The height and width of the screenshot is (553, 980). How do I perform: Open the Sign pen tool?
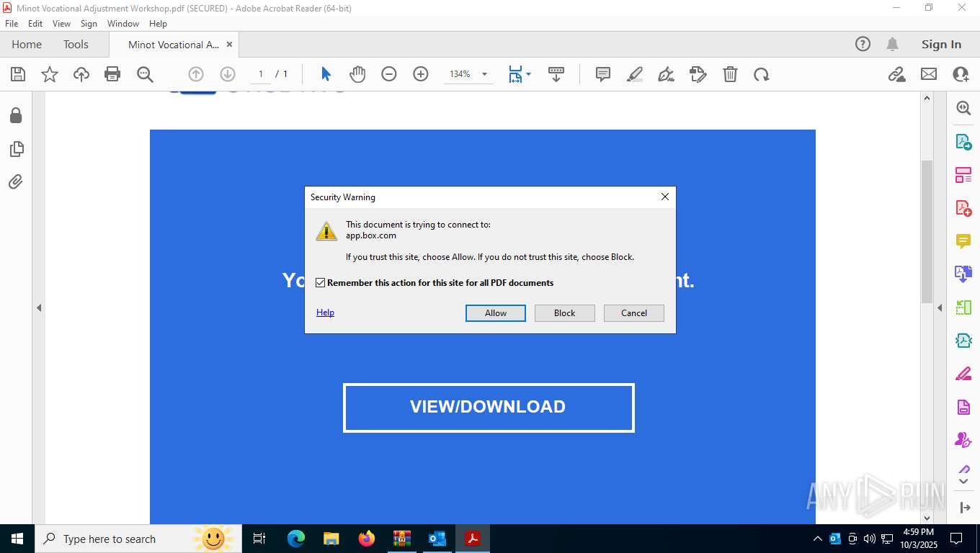click(667, 74)
